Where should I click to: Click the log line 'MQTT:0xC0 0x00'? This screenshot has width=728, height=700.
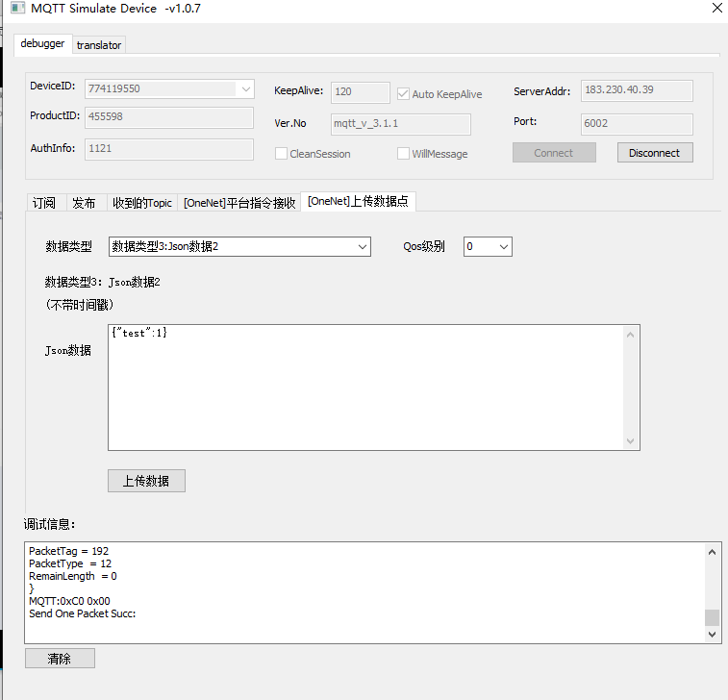coord(69,601)
